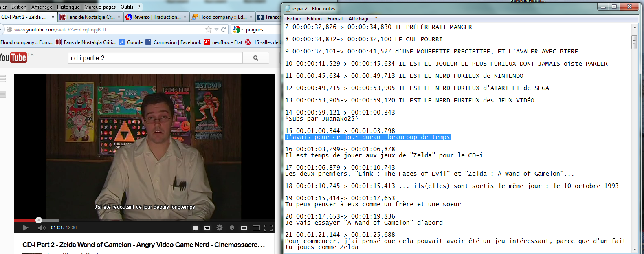Click the line "*Subs par Juanako25*"

[321, 119]
